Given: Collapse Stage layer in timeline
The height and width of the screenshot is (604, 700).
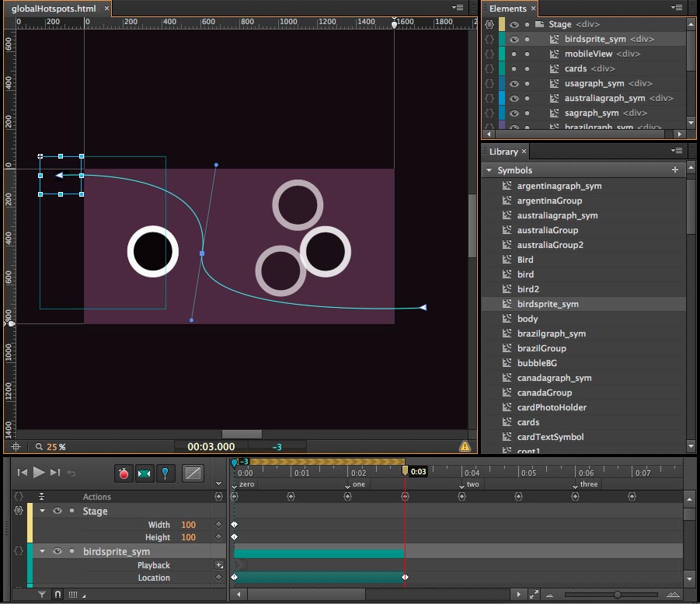Looking at the screenshot, I should tap(43, 511).
